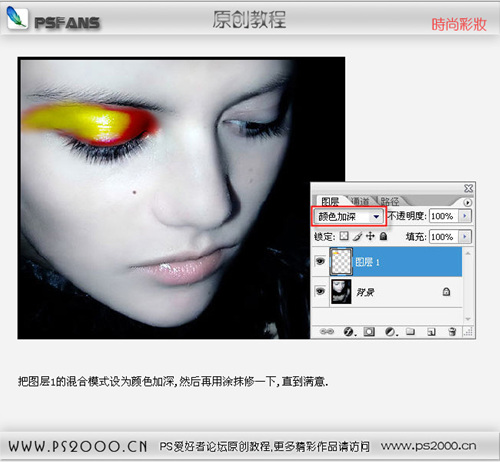Toggle lock position
This screenshot has height=462, width=500.
[x=370, y=236]
